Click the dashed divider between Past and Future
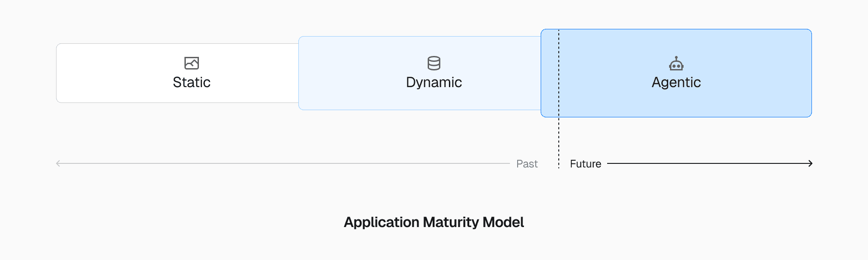 tap(559, 140)
